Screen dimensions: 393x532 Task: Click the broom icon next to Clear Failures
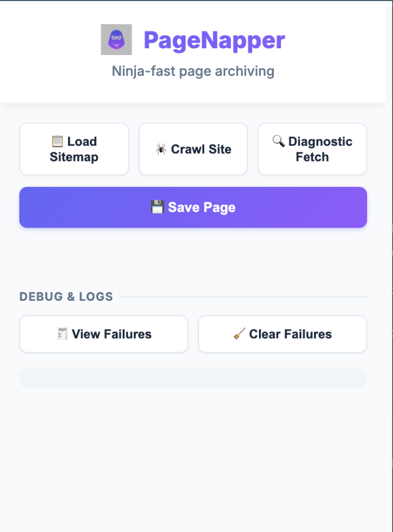239,334
